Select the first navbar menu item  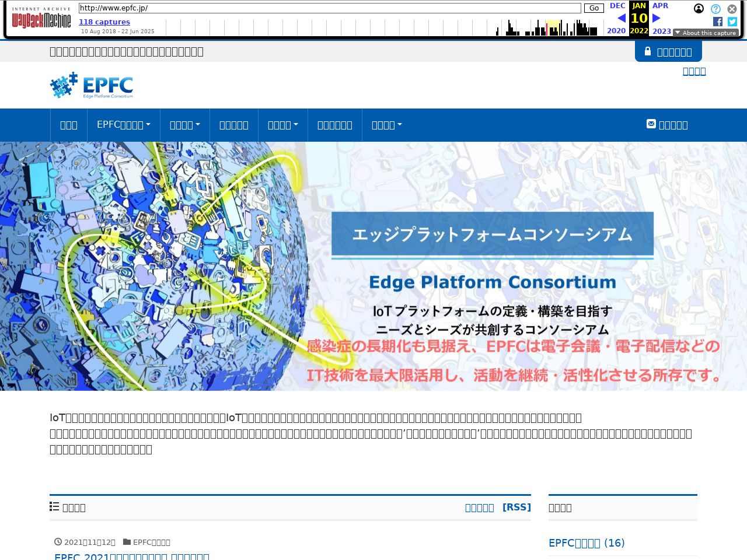tap(68, 125)
